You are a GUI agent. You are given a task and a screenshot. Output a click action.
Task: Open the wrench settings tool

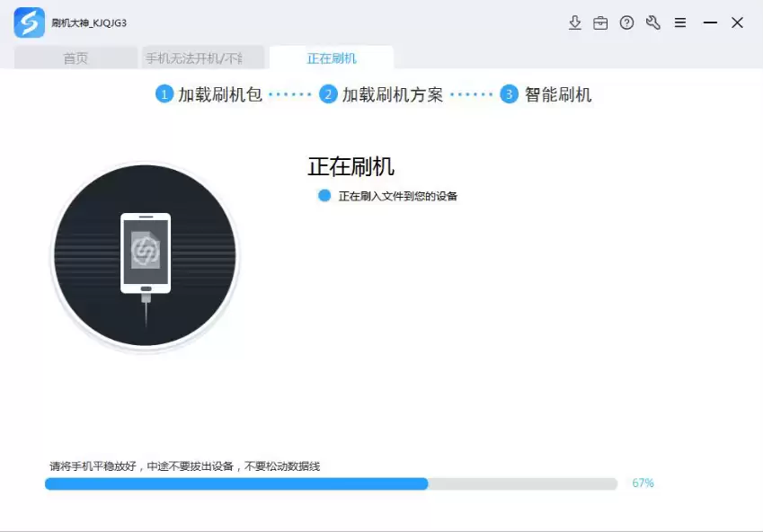[x=653, y=22]
